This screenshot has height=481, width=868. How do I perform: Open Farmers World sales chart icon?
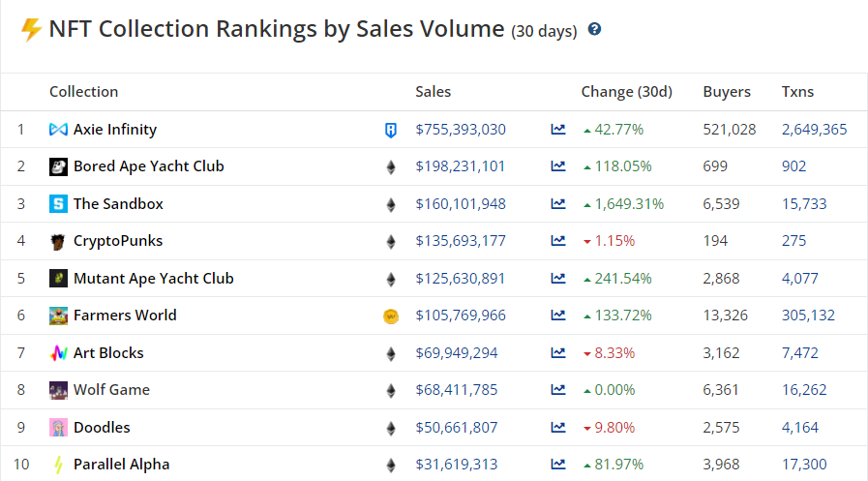pyautogui.click(x=558, y=316)
